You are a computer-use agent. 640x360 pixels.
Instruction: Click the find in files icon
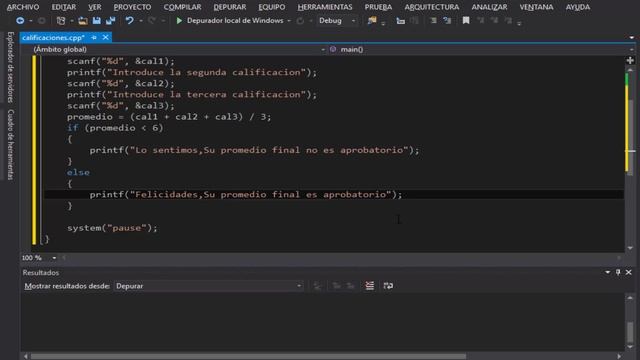[371, 21]
